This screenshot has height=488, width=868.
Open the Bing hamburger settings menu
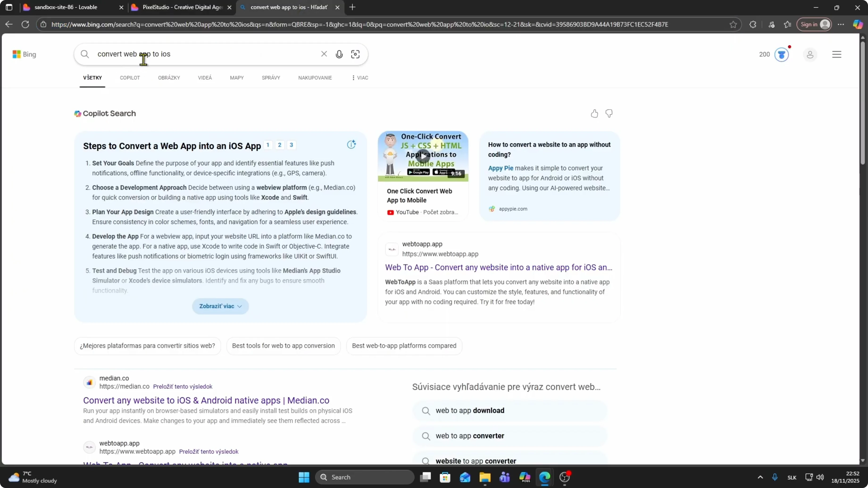tap(837, 54)
